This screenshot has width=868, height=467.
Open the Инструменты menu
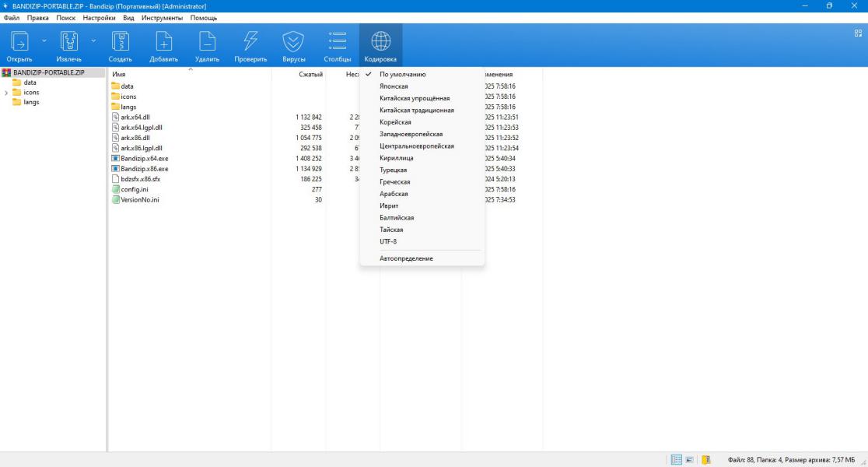(163, 18)
